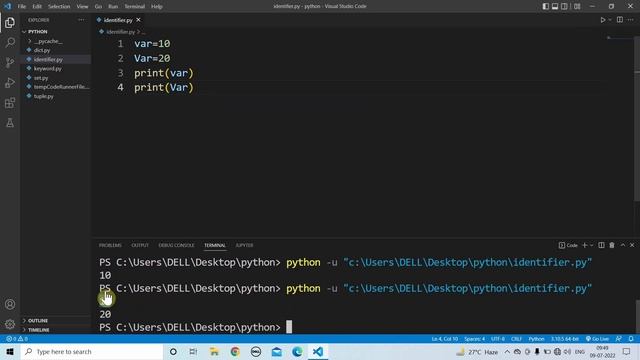Screen dimensions: 640x360
Task: Click the terminal vertical scrollbar
Action: point(637,316)
